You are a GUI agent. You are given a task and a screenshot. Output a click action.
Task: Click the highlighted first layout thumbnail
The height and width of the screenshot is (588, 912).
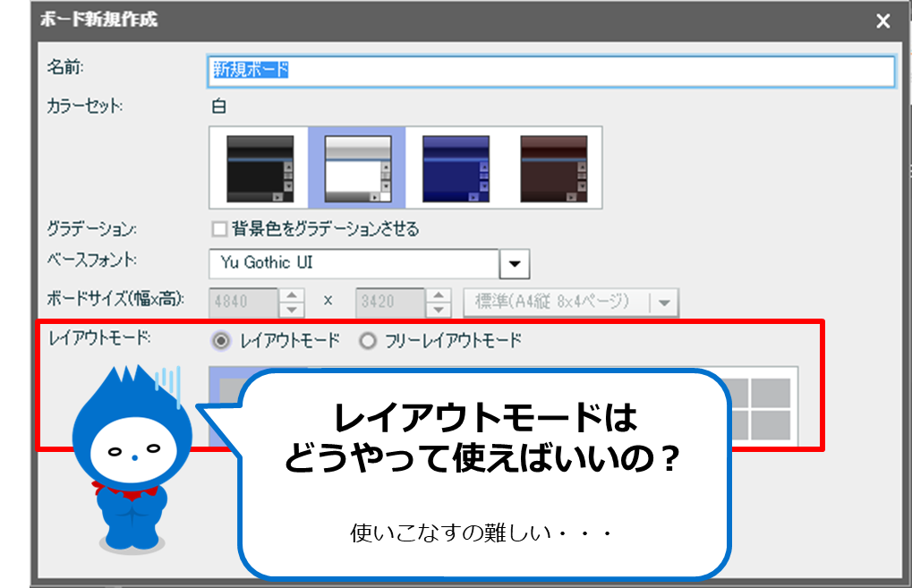[x=224, y=403]
